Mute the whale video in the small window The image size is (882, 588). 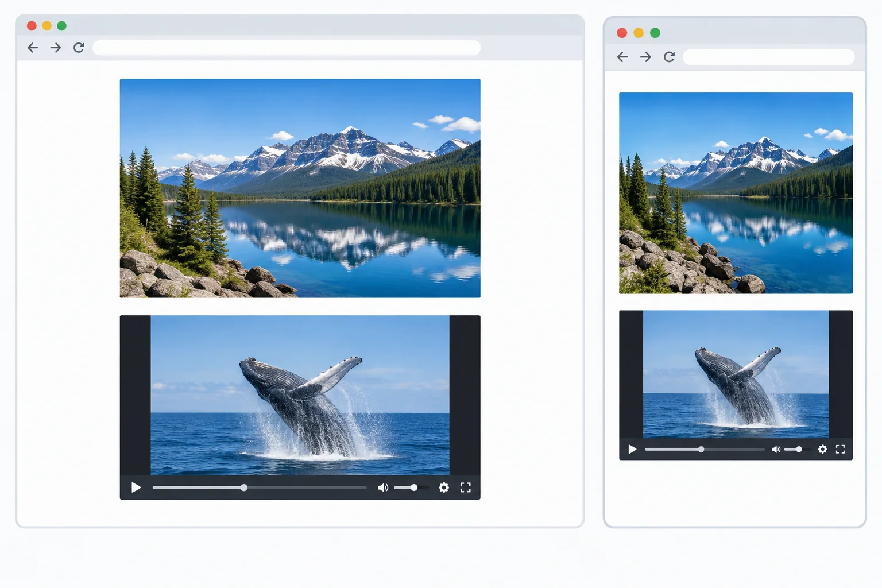click(x=776, y=449)
